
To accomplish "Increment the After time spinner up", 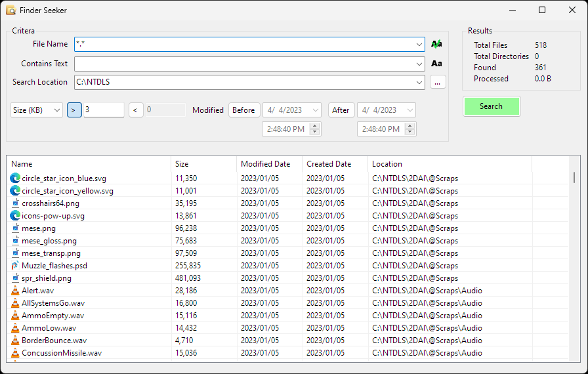I will click(410, 126).
